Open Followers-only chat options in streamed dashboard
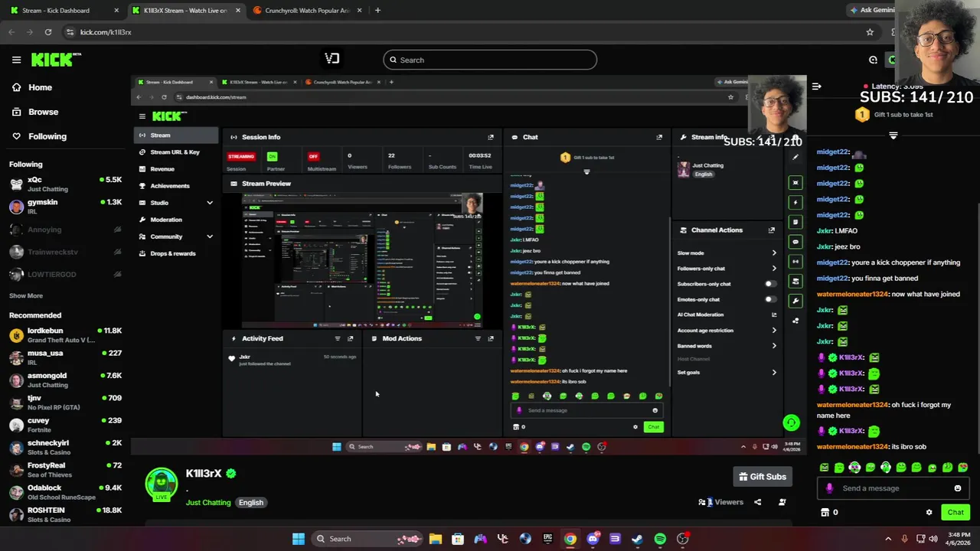Viewport: 980px width, 551px height. (727, 269)
